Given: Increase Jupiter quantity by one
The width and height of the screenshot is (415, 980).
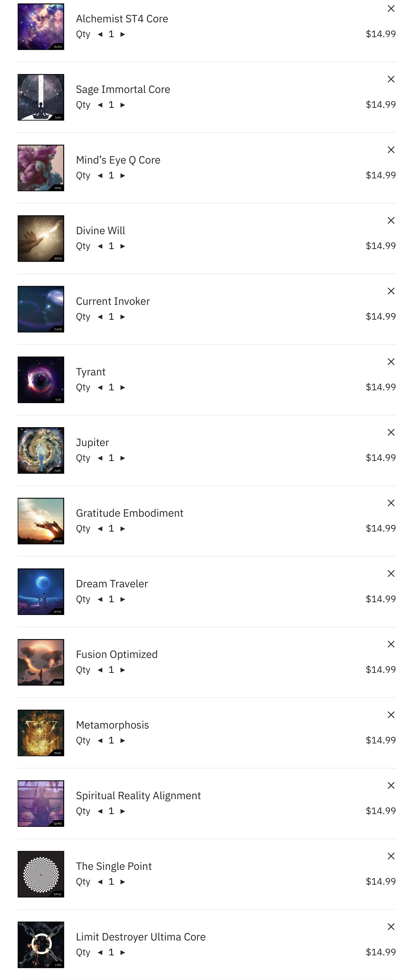Looking at the screenshot, I should tap(123, 458).
